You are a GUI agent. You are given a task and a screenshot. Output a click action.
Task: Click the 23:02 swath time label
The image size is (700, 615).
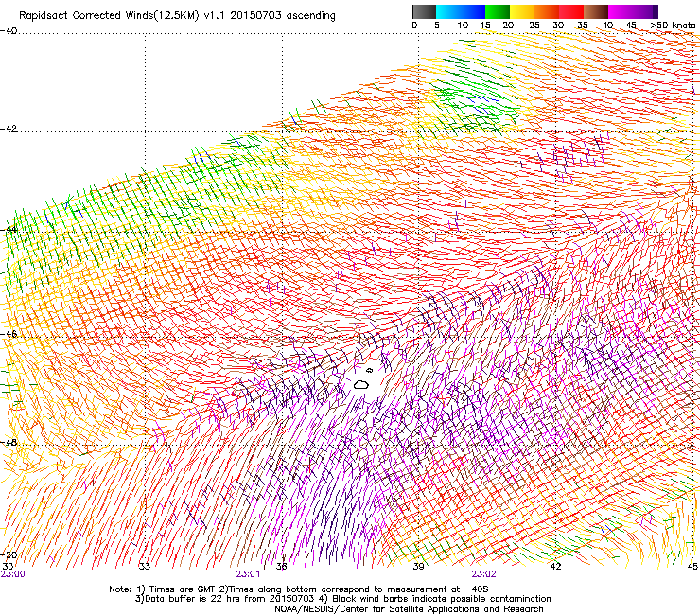(484, 574)
